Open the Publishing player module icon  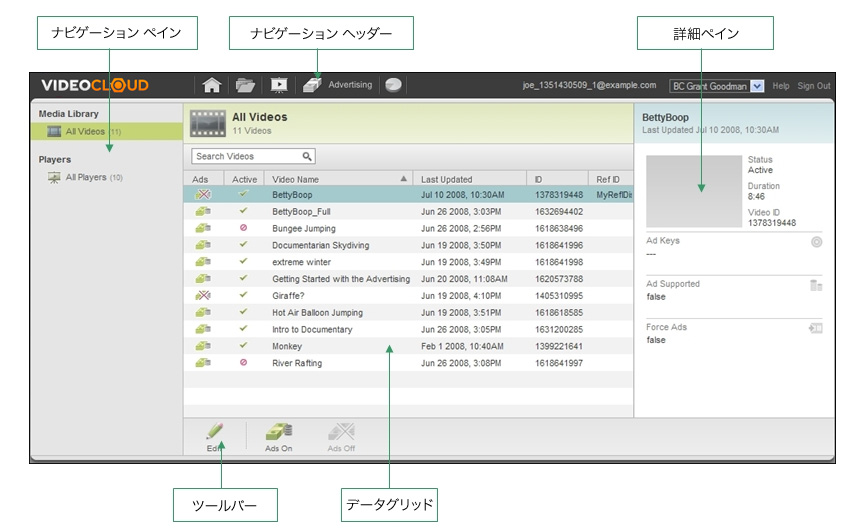tap(279, 85)
